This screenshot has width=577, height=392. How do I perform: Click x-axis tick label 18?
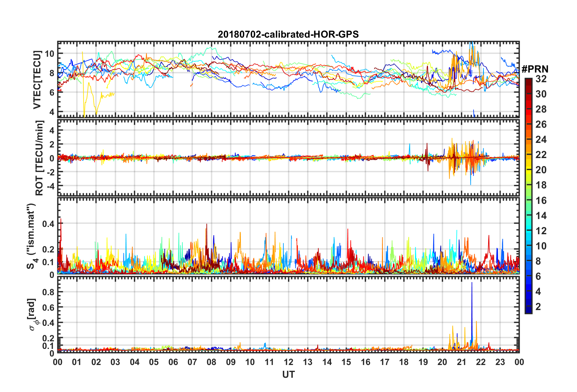[404, 362]
